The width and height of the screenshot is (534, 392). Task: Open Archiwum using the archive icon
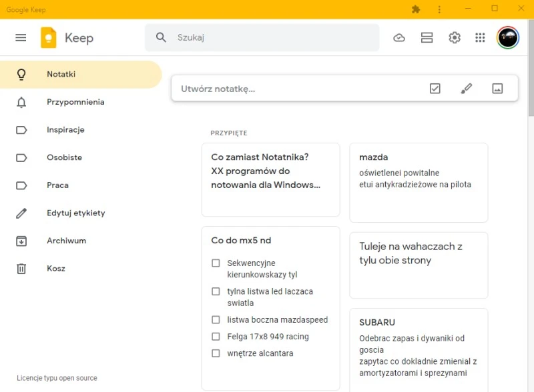pyautogui.click(x=60, y=241)
